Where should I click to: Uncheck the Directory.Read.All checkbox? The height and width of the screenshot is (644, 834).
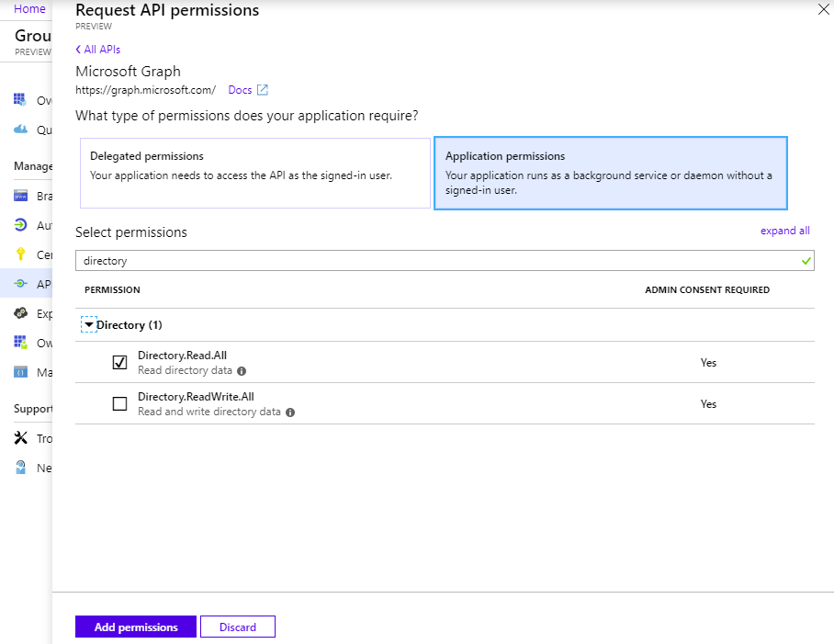119,362
